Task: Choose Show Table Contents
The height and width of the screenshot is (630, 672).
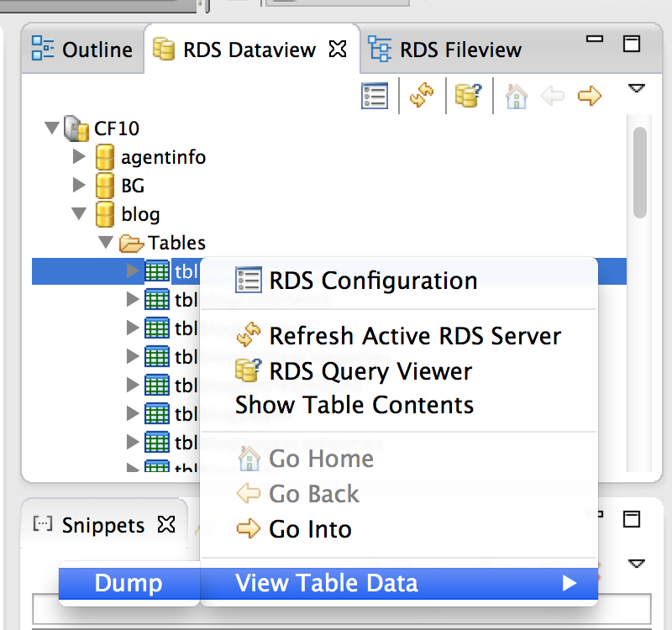Action: [x=399, y=405]
